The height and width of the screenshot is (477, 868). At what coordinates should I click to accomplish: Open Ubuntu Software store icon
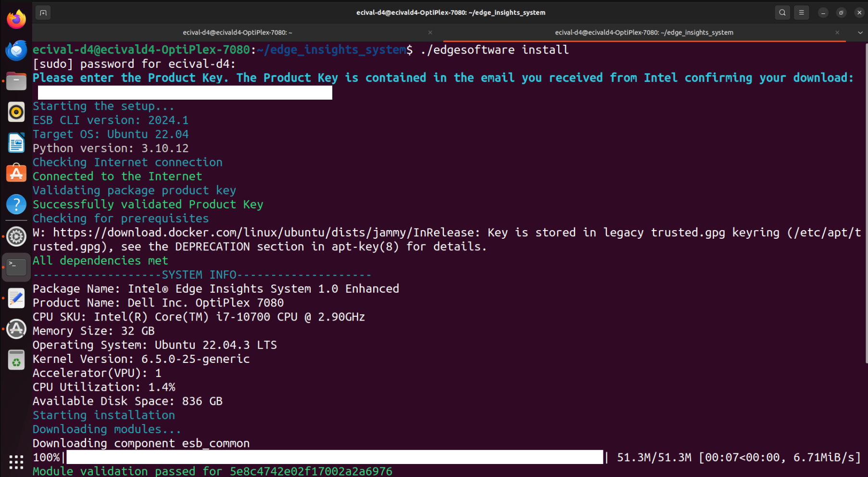16,173
